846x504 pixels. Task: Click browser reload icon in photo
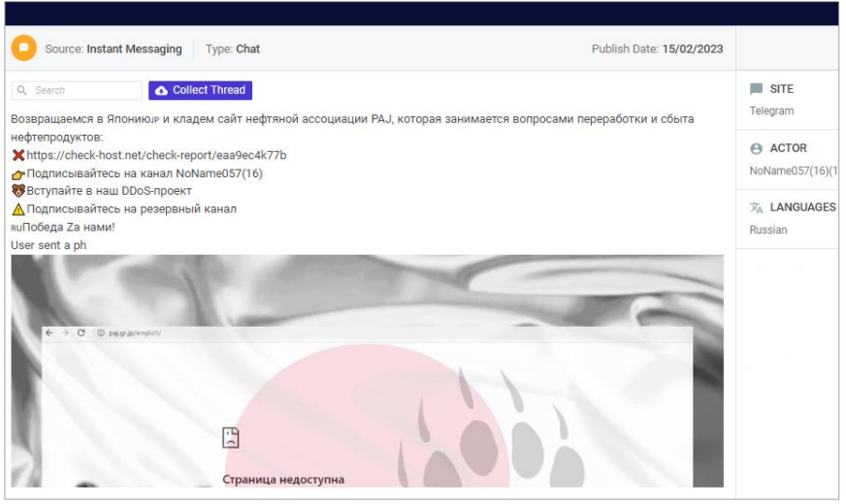tap(81, 333)
